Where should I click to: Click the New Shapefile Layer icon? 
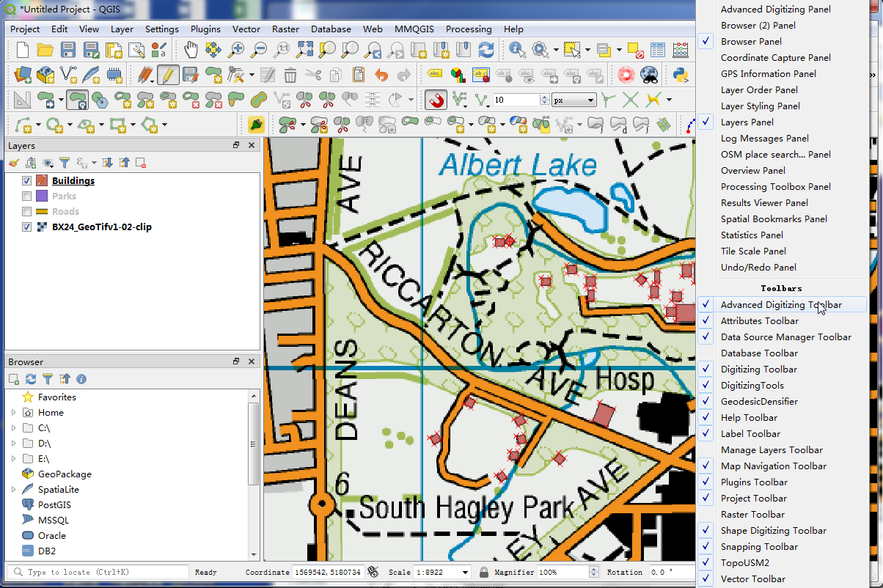point(68,75)
